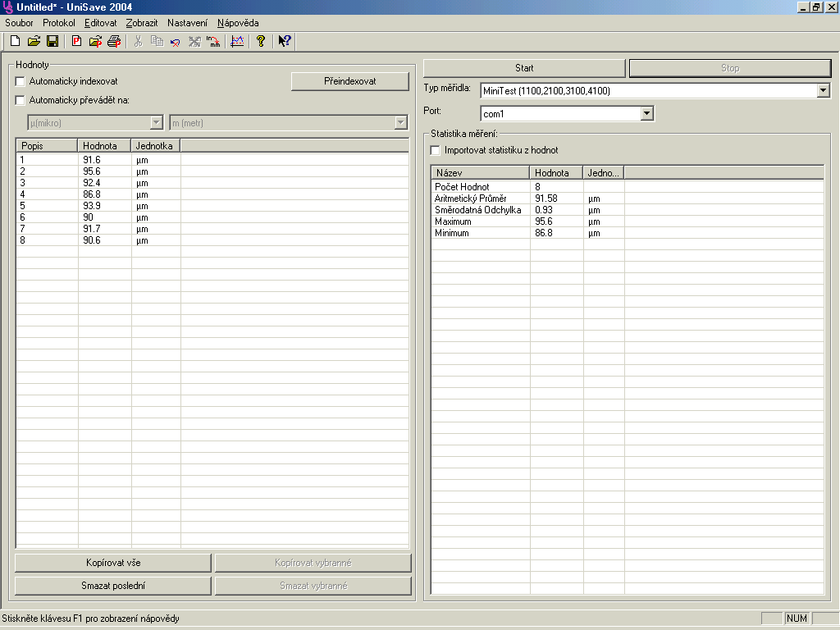Open the chart graph icon

[237, 41]
